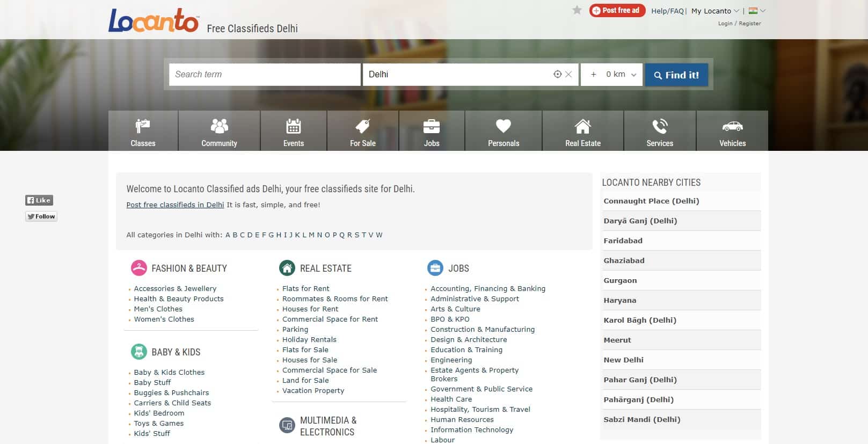The width and height of the screenshot is (868, 444).
Task: Click the Login link
Action: click(x=725, y=24)
